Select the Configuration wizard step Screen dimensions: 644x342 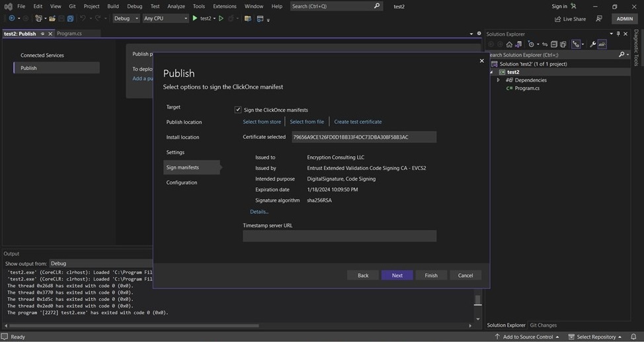click(x=182, y=183)
